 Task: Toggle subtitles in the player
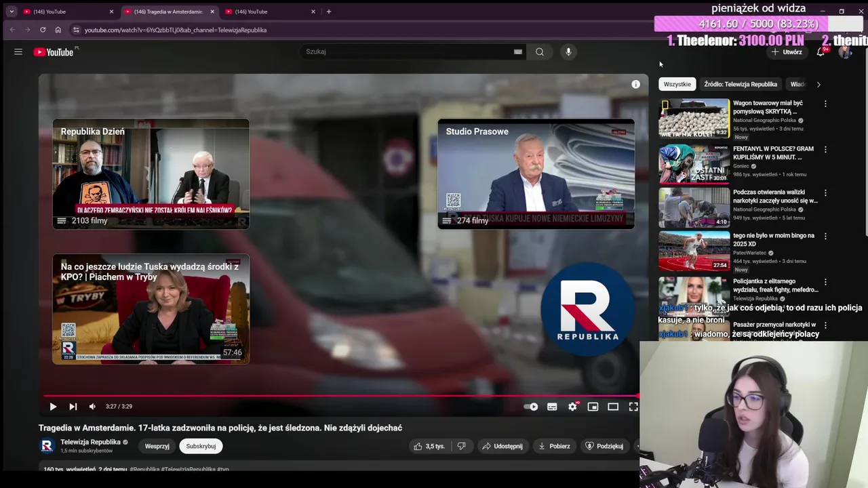pyautogui.click(x=552, y=407)
